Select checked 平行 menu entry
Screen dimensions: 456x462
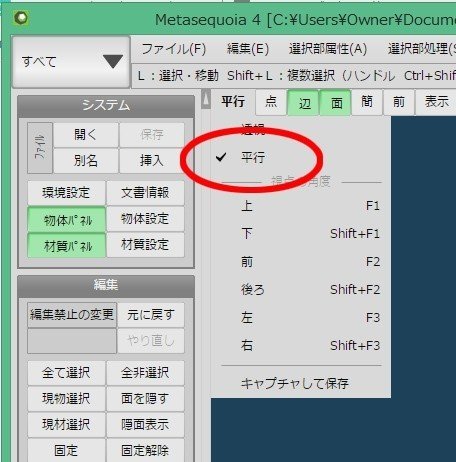(301, 157)
